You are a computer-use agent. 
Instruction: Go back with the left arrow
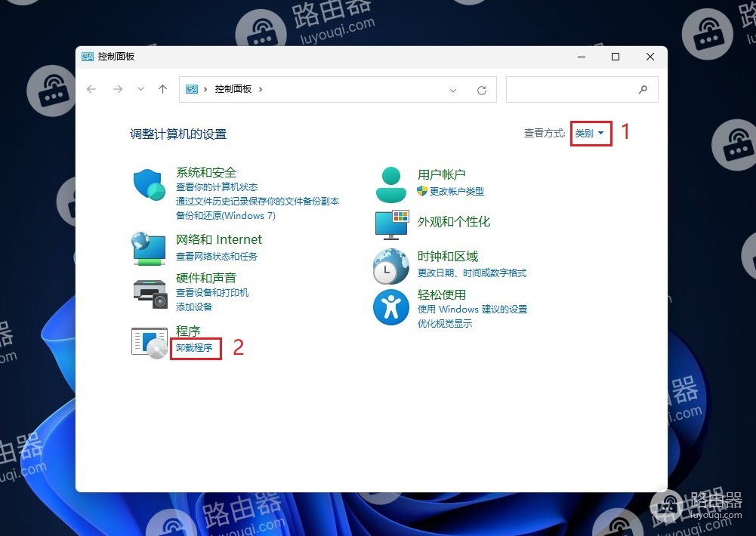pyautogui.click(x=91, y=89)
